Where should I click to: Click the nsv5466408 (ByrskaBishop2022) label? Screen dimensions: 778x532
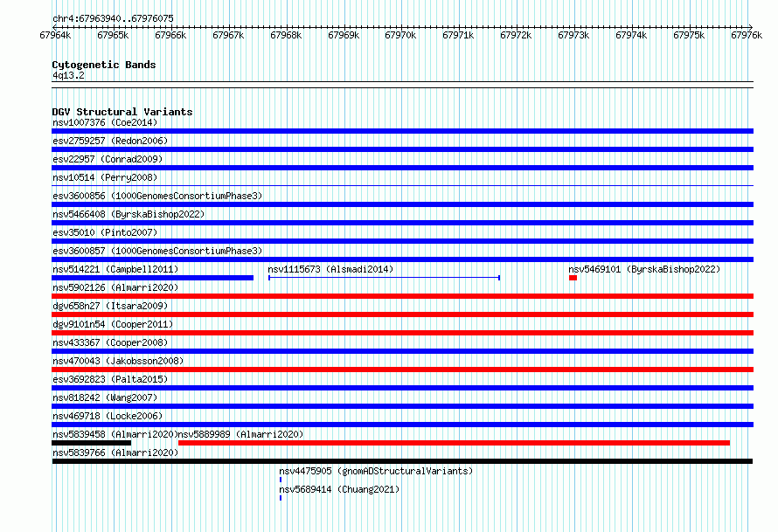129,214
